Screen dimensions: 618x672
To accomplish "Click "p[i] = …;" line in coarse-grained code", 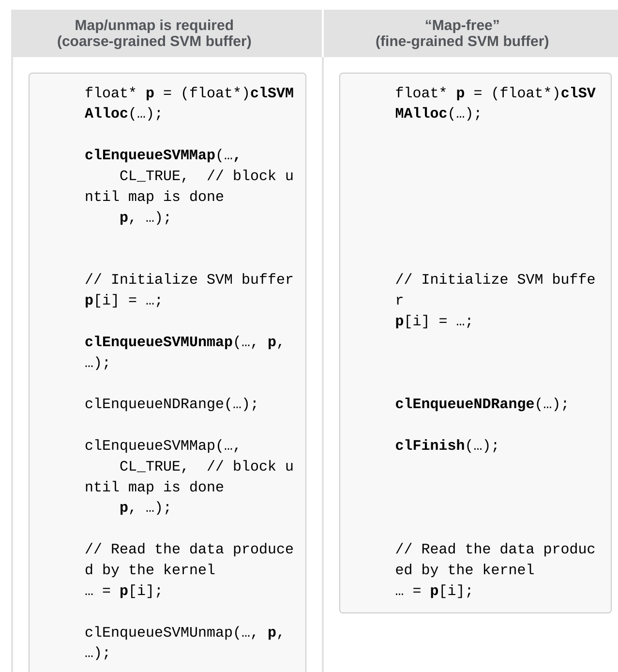I will coord(123,301).
